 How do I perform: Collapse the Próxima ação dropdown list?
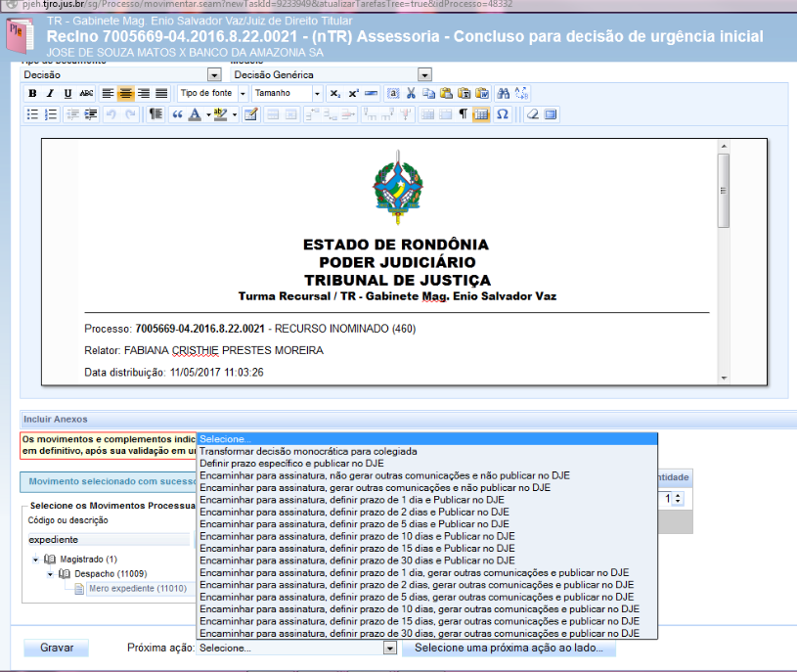(x=390, y=649)
